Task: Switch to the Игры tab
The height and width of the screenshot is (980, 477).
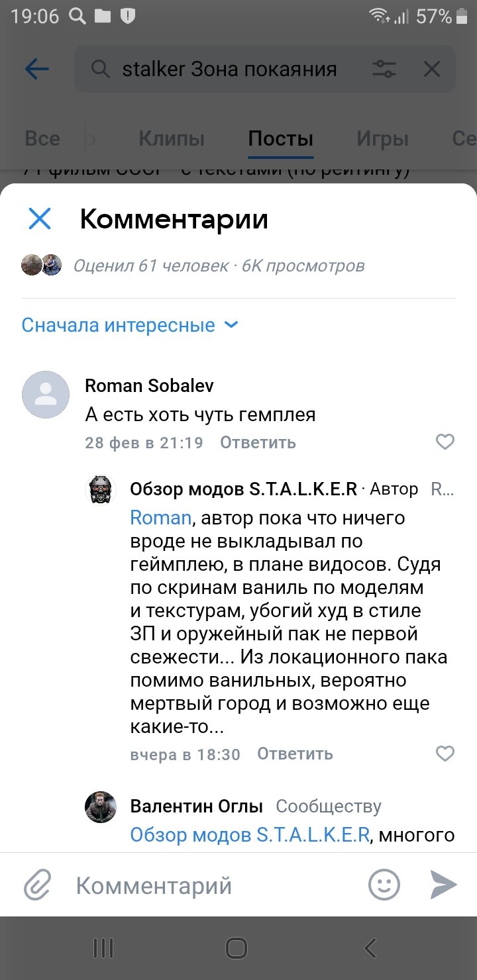Action: pos(382,139)
